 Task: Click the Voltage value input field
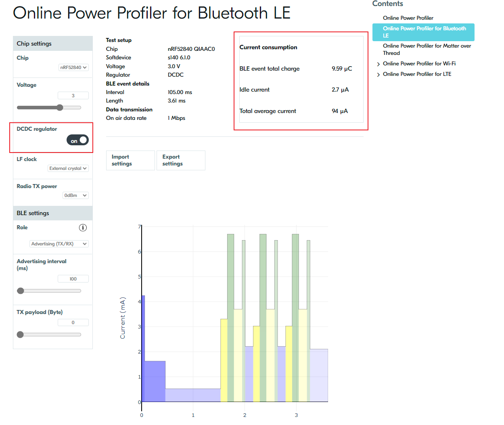tap(73, 96)
